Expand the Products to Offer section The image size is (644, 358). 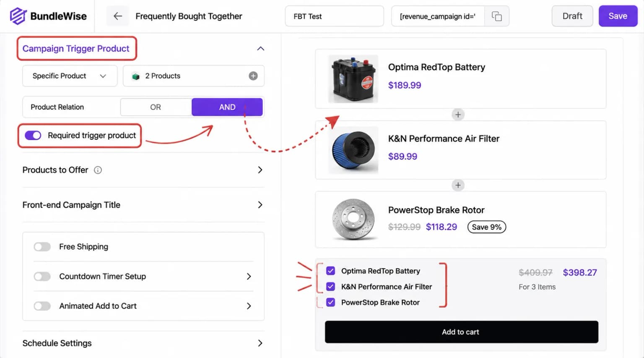click(260, 170)
